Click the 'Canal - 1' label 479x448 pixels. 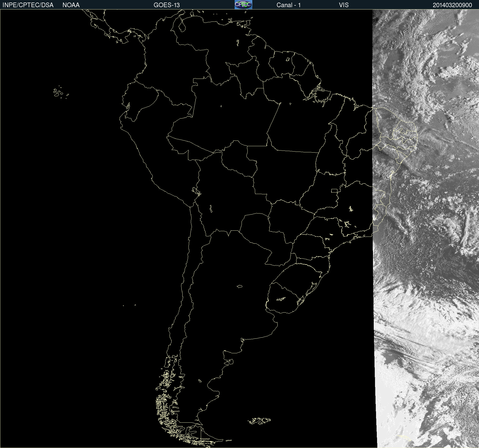[x=289, y=5]
